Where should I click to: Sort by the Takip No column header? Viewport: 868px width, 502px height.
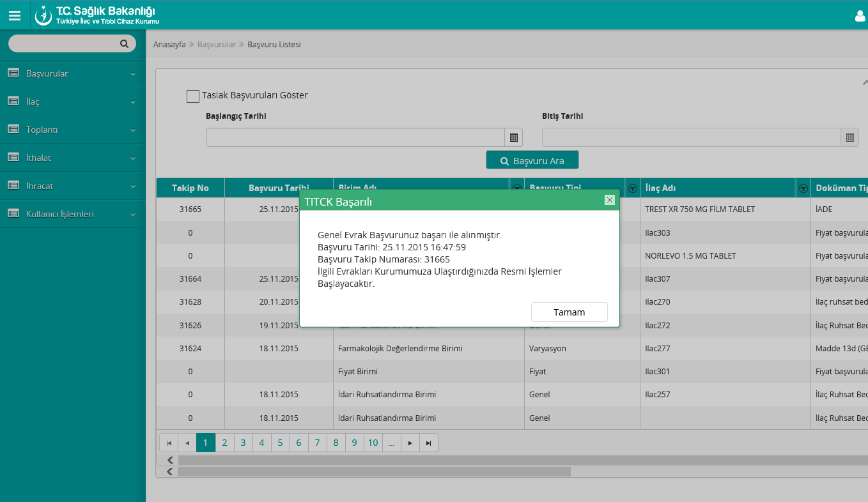coord(190,188)
